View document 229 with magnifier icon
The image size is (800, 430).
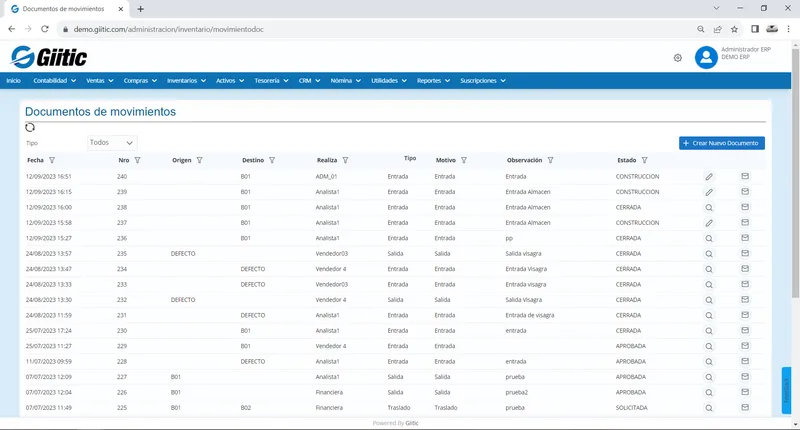(x=709, y=346)
